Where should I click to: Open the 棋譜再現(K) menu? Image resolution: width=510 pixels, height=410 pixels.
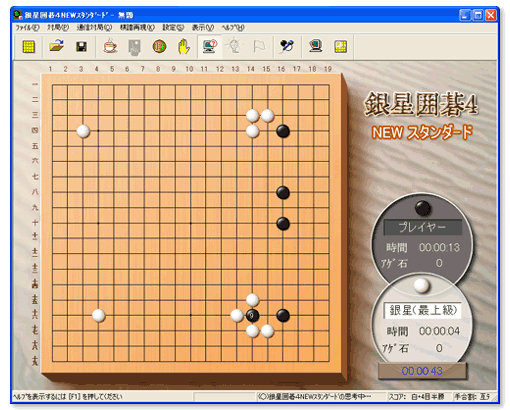pyautogui.click(x=137, y=28)
